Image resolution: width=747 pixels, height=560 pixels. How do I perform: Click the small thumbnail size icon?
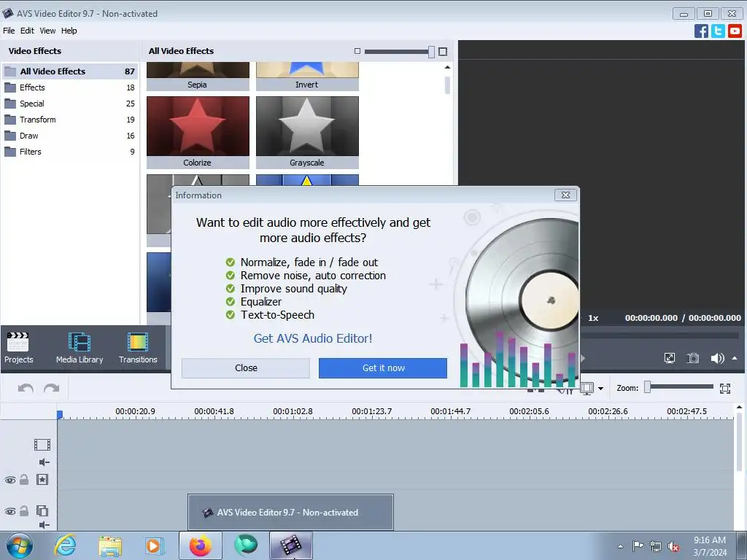(x=357, y=51)
